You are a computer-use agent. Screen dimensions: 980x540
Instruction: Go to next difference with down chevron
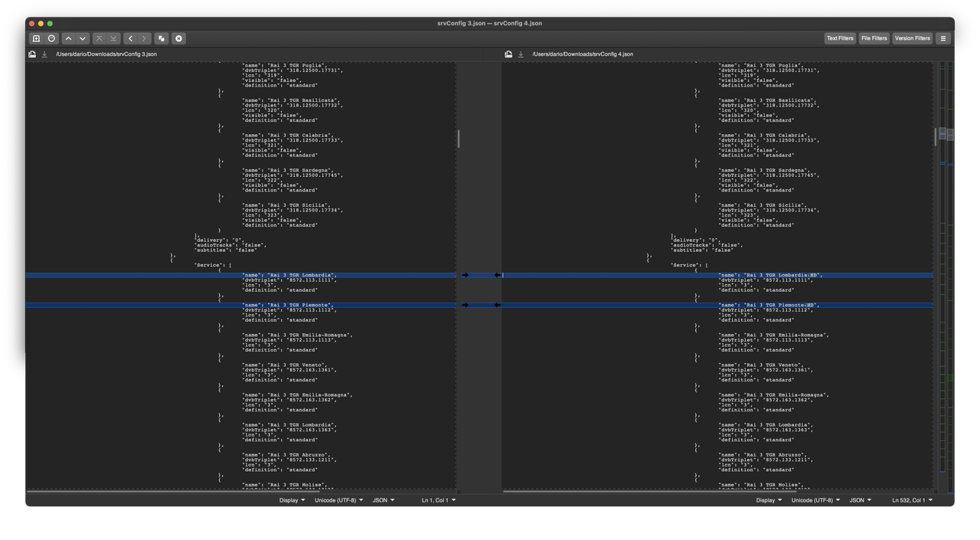point(83,38)
